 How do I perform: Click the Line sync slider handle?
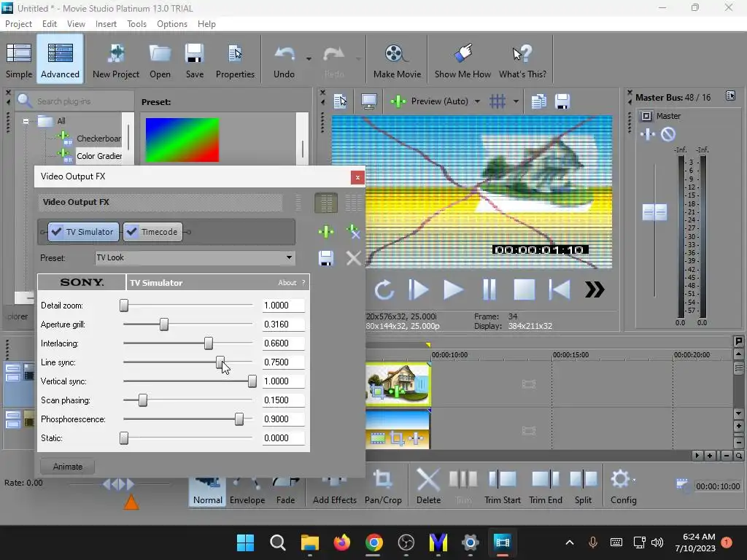click(x=220, y=362)
